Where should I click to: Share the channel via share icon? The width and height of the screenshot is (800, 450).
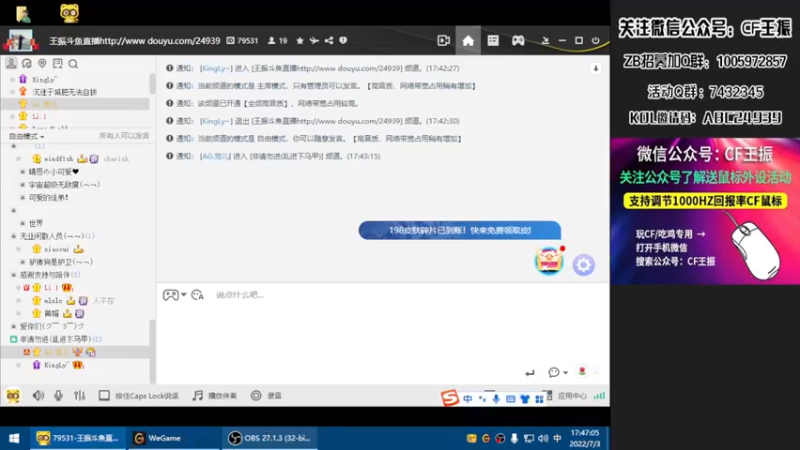(329, 40)
